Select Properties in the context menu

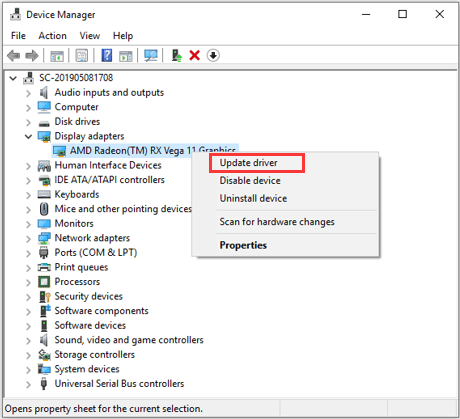point(243,245)
